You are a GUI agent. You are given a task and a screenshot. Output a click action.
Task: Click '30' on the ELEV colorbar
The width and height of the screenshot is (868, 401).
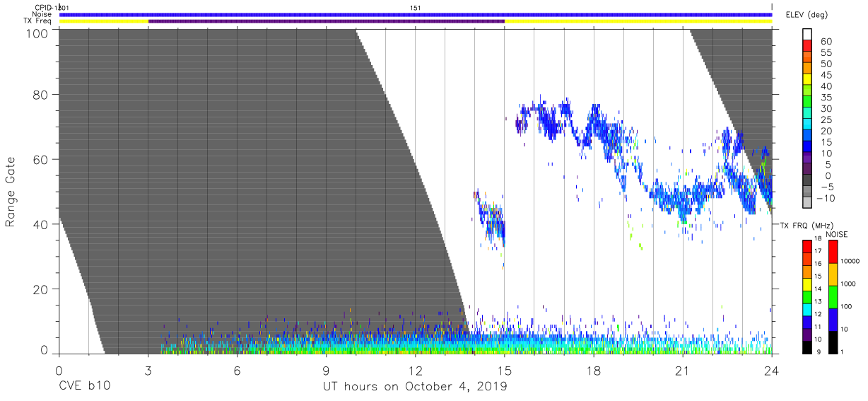click(x=826, y=109)
